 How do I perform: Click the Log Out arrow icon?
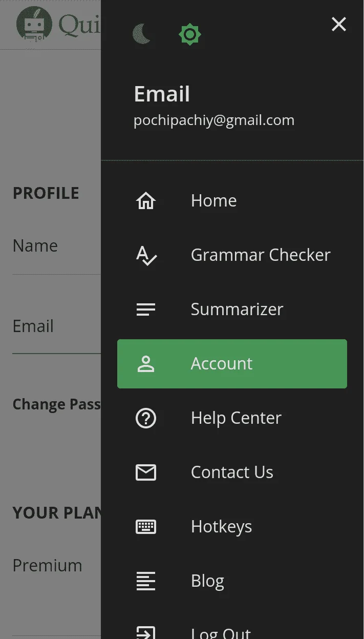point(146,633)
